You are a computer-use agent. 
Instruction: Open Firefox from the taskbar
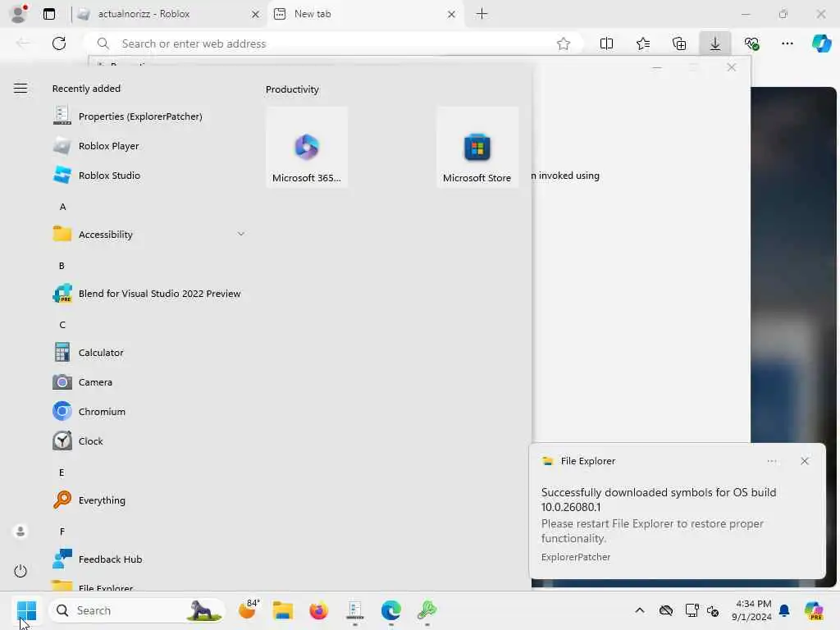[x=319, y=610]
